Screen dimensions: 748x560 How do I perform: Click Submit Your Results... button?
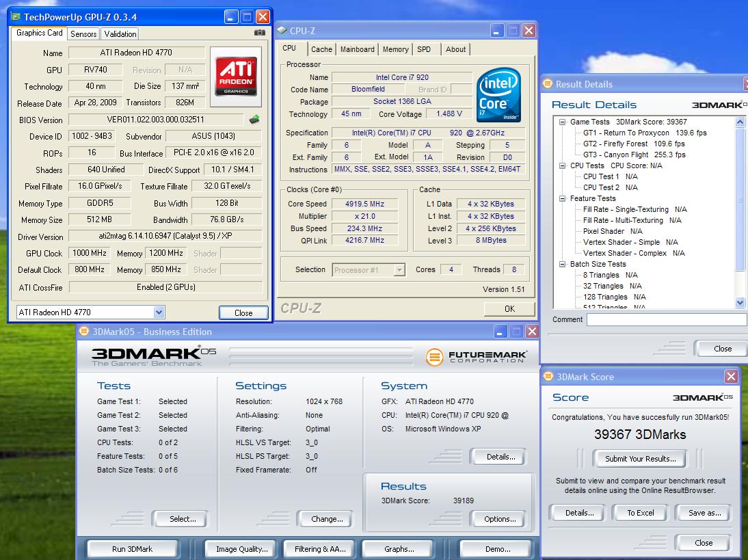pos(640,459)
